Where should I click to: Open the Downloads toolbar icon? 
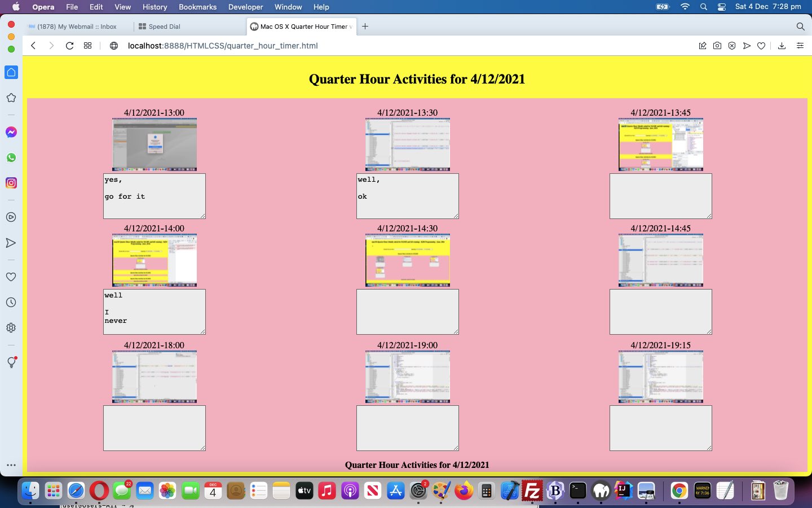tap(782, 46)
